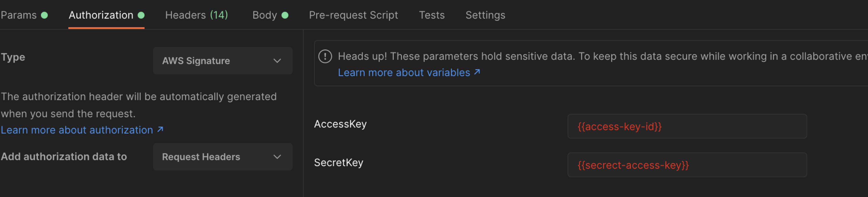The height and width of the screenshot is (197, 868).
Task: Click the green dot next to Authorization tab
Action: pos(141,15)
